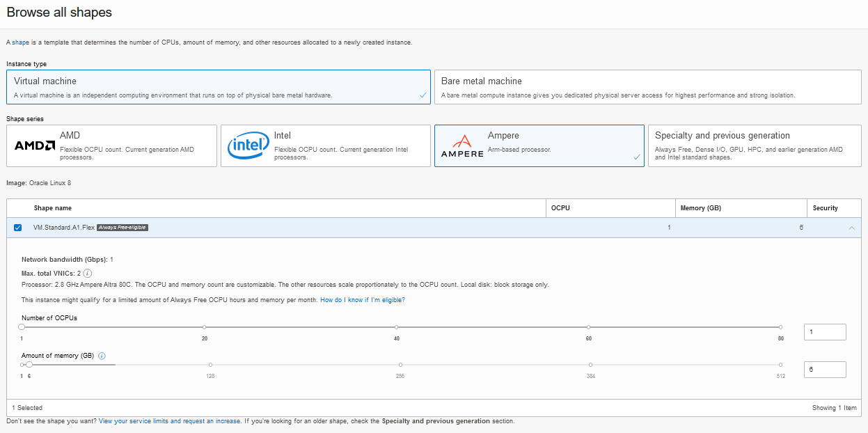The width and height of the screenshot is (868, 433).
Task: Click the Intel processor logo
Action: click(x=248, y=145)
